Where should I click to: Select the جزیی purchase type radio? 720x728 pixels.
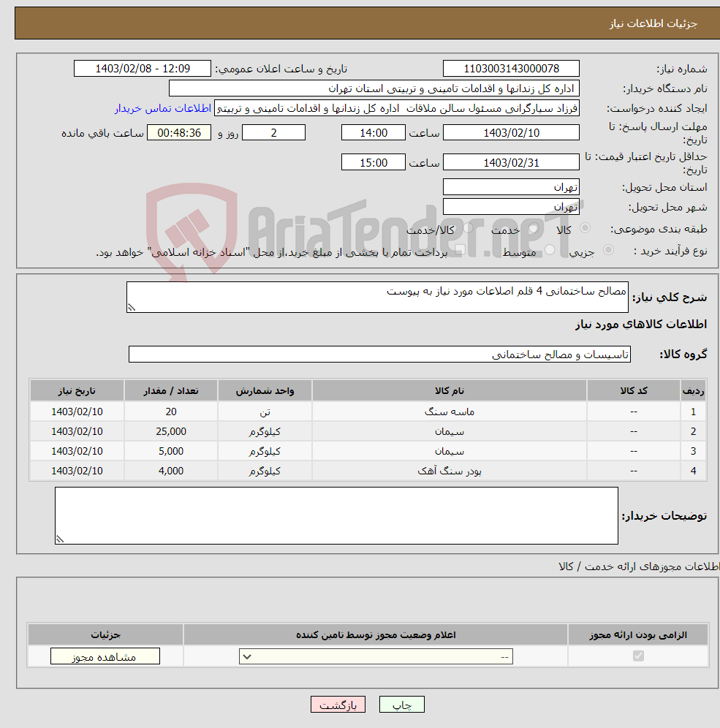(608, 250)
